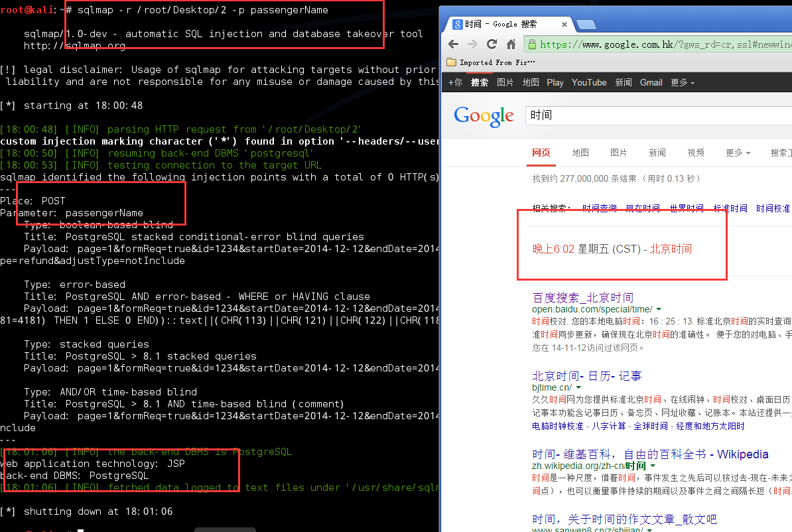The width and height of the screenshot is (792, 532).
Task: Click the terminal line 'Parameter: passengerName'
Action: [72, 213]
